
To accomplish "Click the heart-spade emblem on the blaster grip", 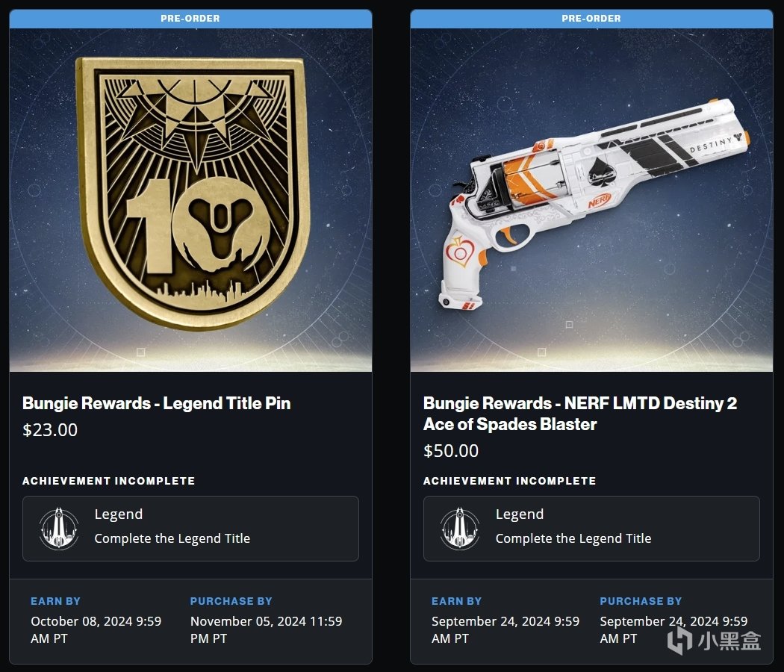I will [458, 252].
